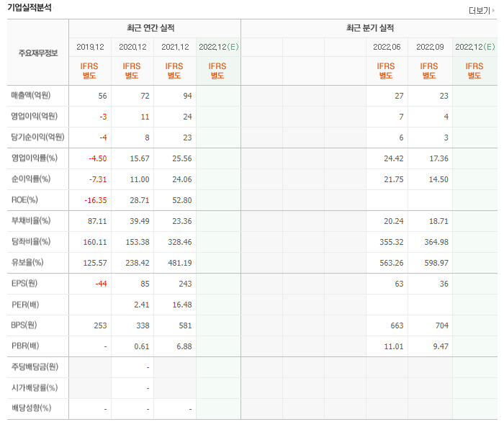Click the PER value 16.48
The image size is (504, 427).
182,305
